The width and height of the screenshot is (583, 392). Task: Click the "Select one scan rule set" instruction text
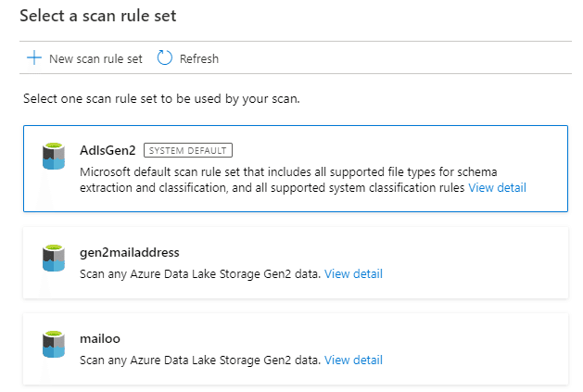click(174, 98)
